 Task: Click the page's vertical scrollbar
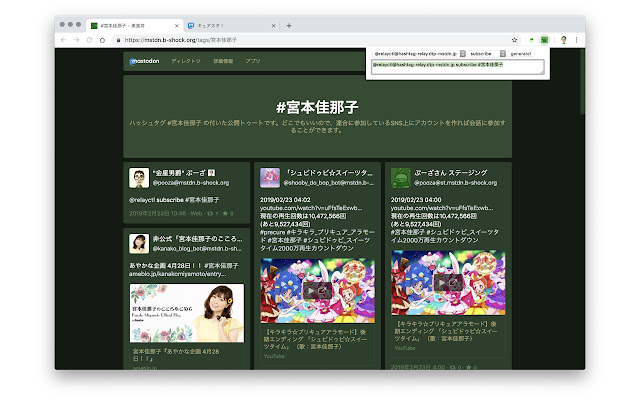coord(582,81)
